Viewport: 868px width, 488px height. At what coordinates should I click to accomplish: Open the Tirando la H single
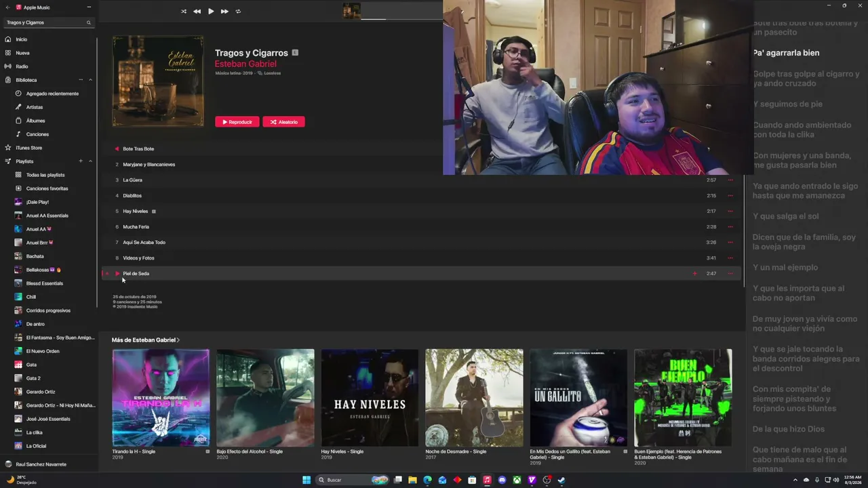tap(161, 398)
